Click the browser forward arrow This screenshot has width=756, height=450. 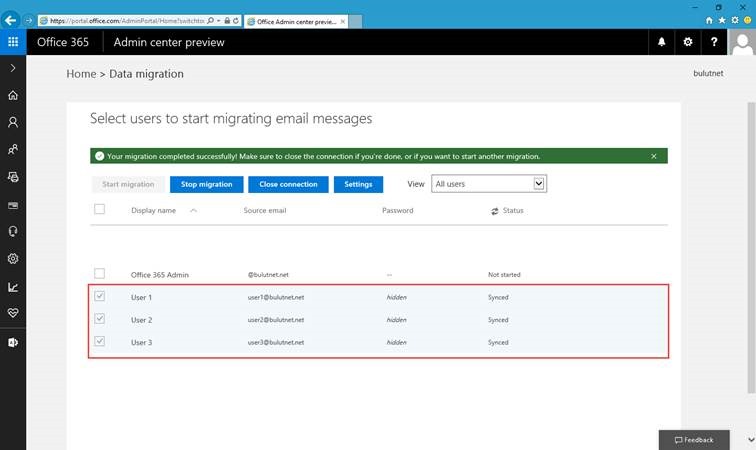click(28, 20)
